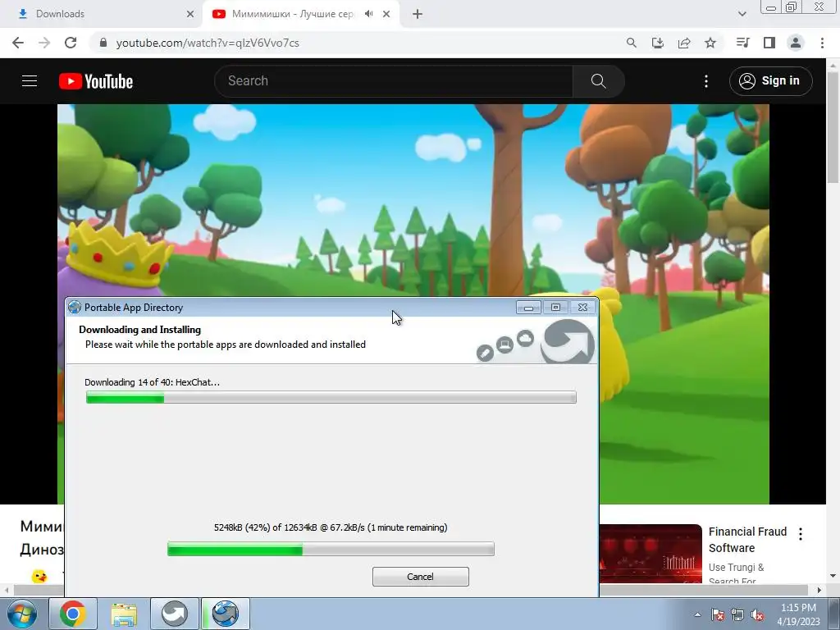Open the Windows Start menu
The image size is (840, 630).
click(x=21, y=614)
